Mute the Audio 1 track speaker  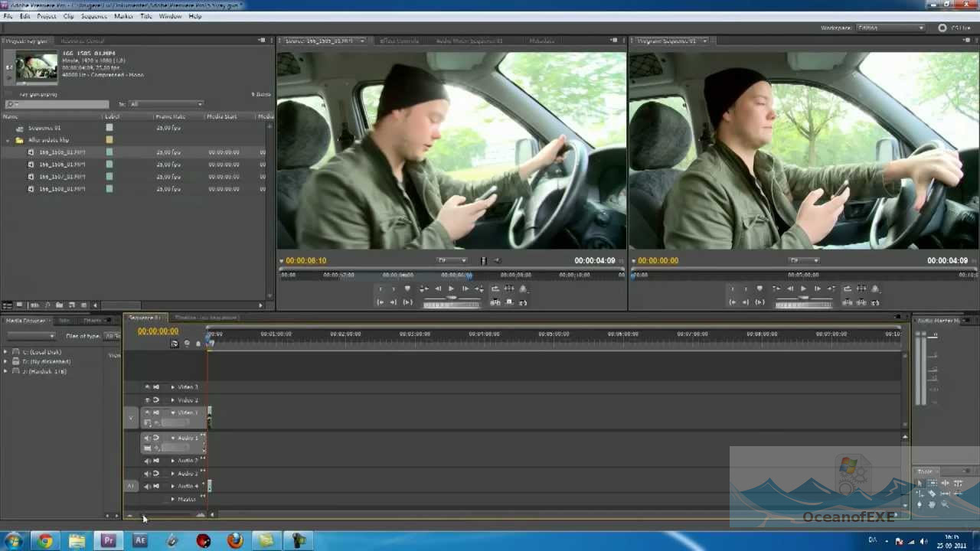pos(147,438)
